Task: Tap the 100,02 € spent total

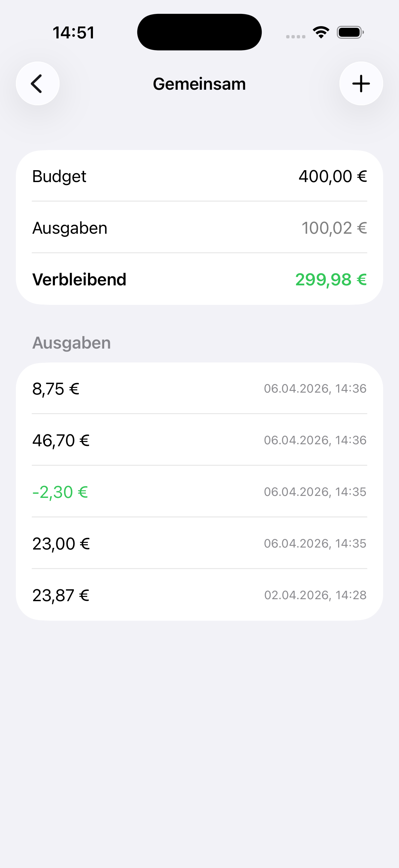Action: coord(334,228)
